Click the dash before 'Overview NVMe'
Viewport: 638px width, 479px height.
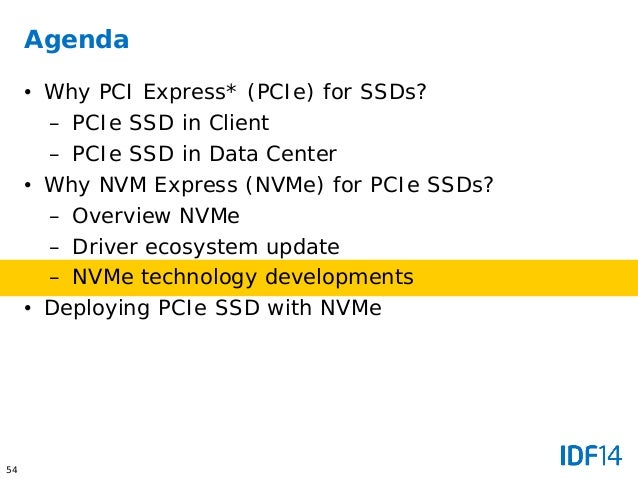(x=55, y=217)
